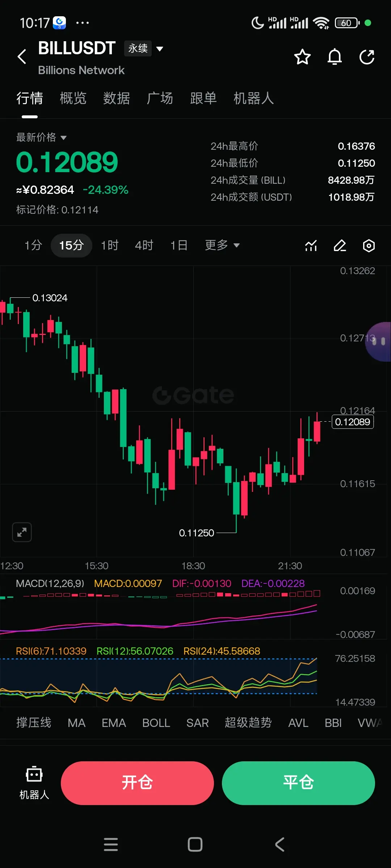Tap the RSI(6):71.10339 label

point(51,651)
